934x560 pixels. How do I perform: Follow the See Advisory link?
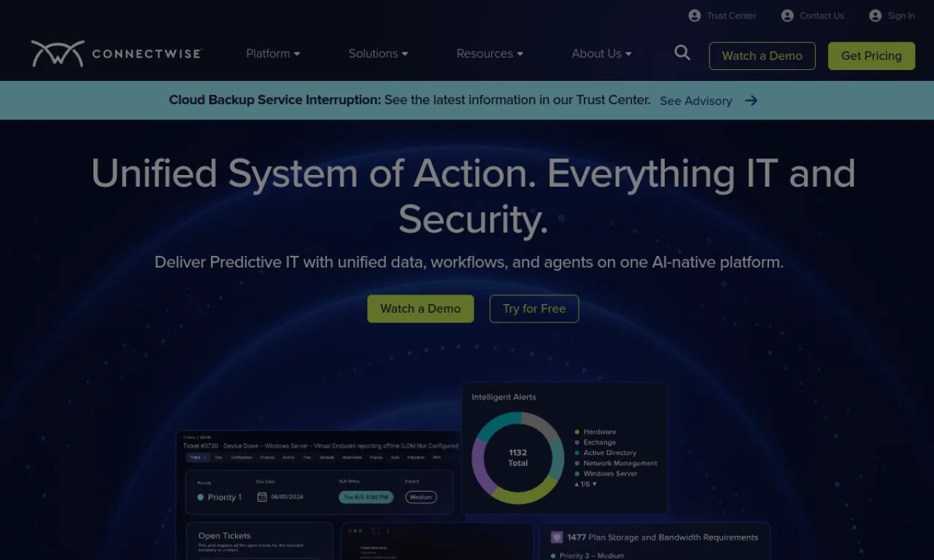coord(709,101)
